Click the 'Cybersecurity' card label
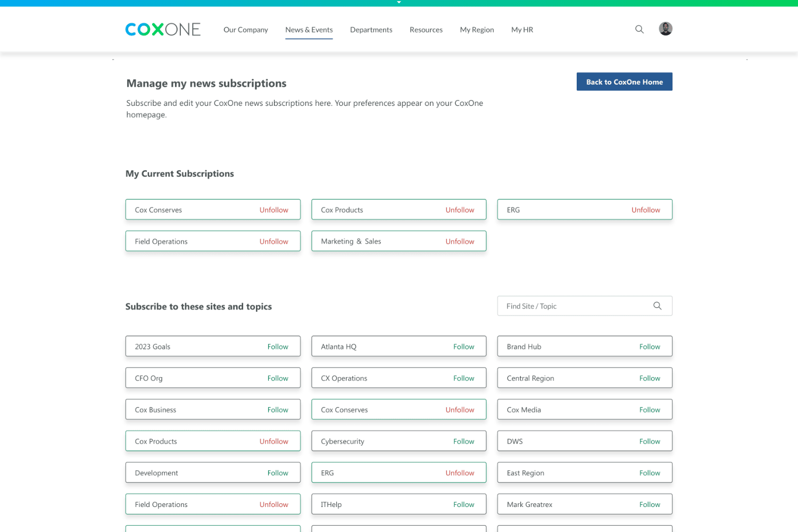 [343, 442]
